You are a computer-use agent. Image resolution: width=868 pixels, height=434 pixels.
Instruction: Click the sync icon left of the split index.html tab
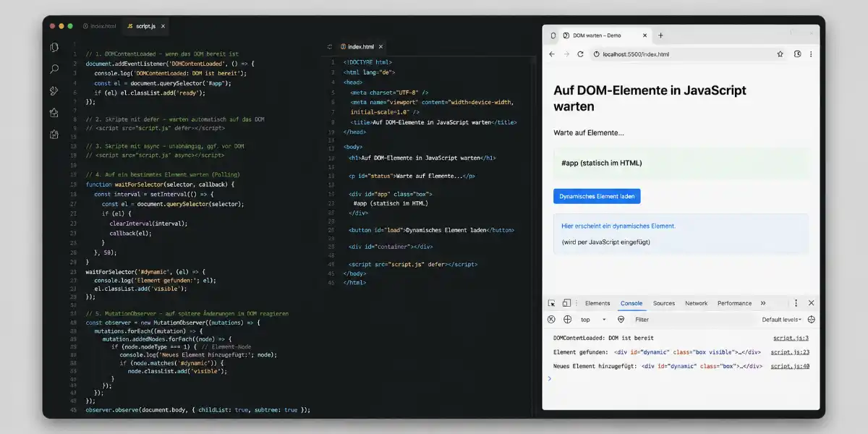330,46
